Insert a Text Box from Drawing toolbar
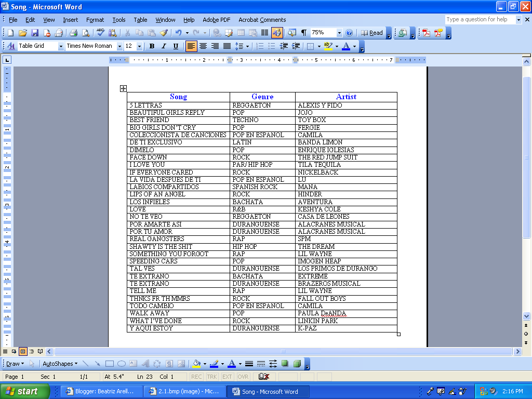The height and width of the screenshot is (399, 532). tap(134, 364)
